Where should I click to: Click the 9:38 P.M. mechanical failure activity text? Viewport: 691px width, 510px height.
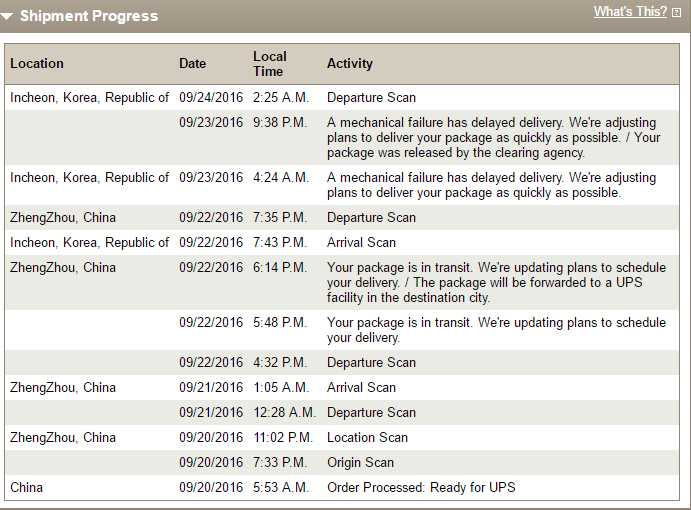point(494,138)
